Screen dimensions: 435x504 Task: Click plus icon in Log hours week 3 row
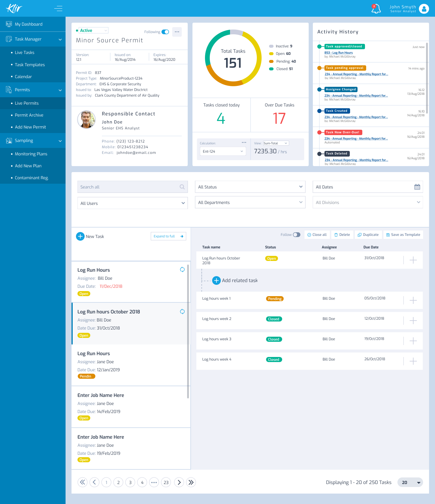pyautogui.click(x=413, y=341)
